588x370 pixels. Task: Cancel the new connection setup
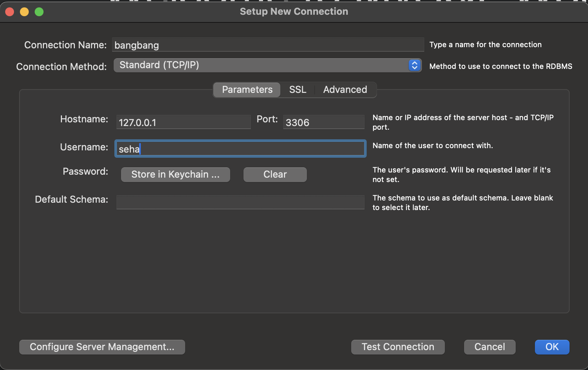pyautogui.click(x=490, y=347)
